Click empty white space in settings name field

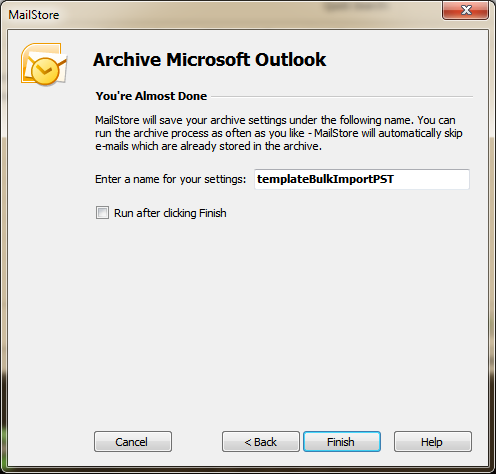[x=432, y=179]
